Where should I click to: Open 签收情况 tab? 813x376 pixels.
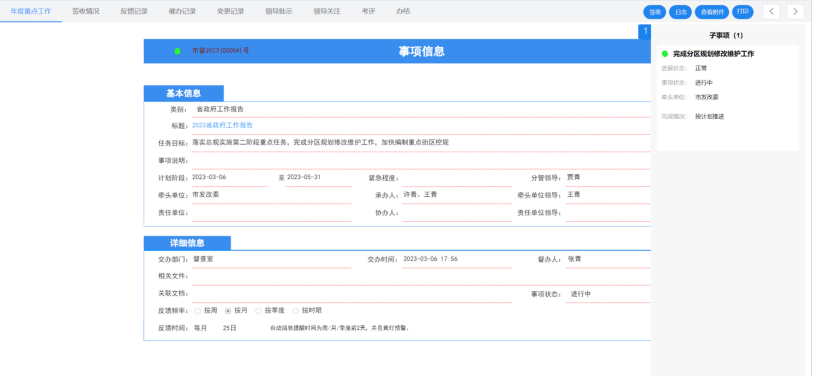coord(86,11)
